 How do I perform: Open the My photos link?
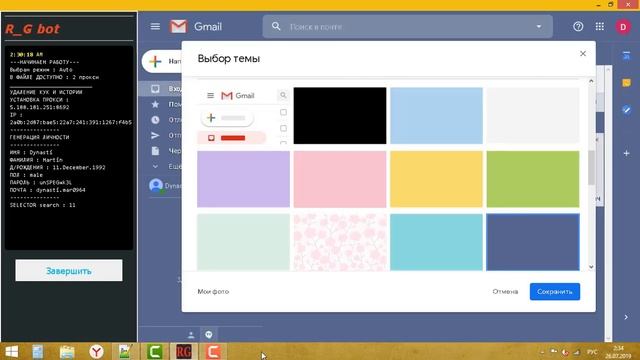point(213,291)
